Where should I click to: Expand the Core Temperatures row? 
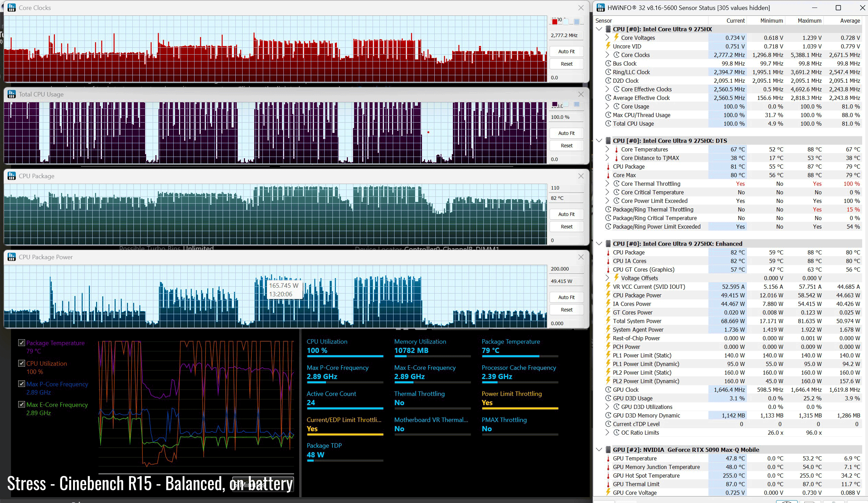click(607, 149)
